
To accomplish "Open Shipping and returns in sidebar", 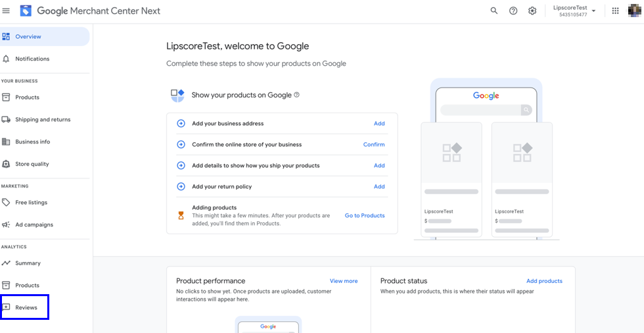I will (43, 120).
